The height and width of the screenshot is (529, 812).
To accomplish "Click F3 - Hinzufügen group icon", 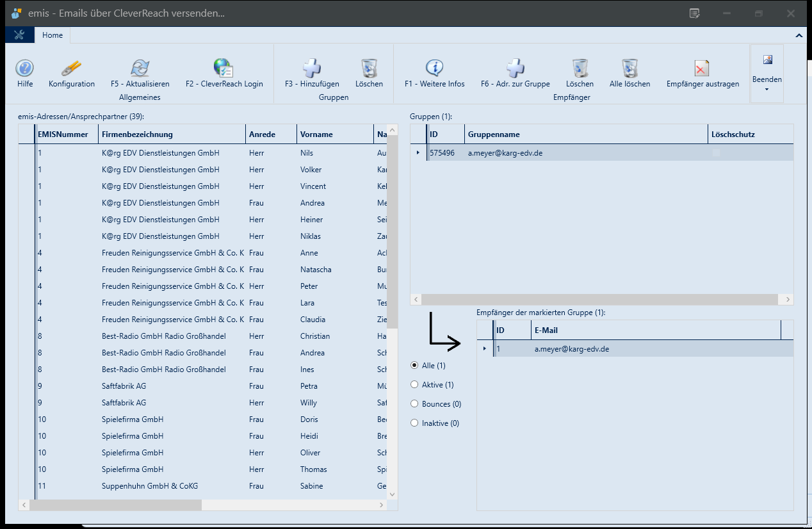I will [x=312, y=68].
